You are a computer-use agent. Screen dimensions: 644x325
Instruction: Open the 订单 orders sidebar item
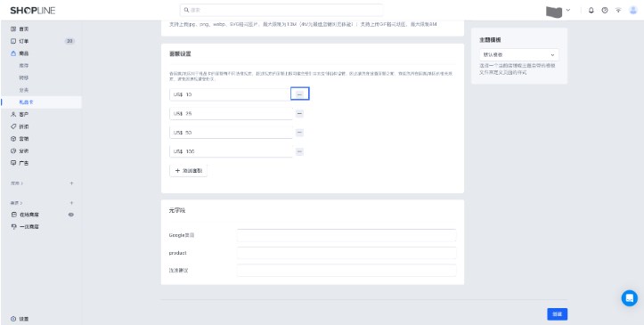click(20, 42)
